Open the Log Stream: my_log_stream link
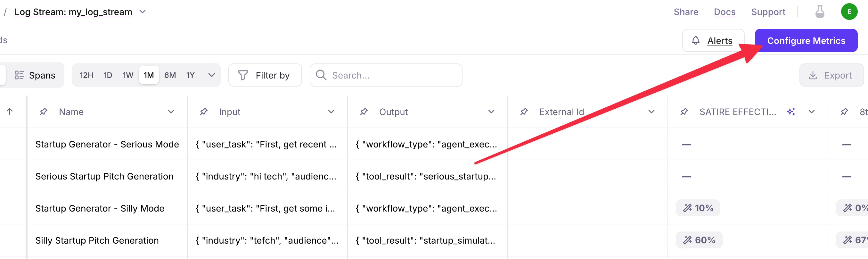This screenshot has width=868, height=259. point(73,12)
